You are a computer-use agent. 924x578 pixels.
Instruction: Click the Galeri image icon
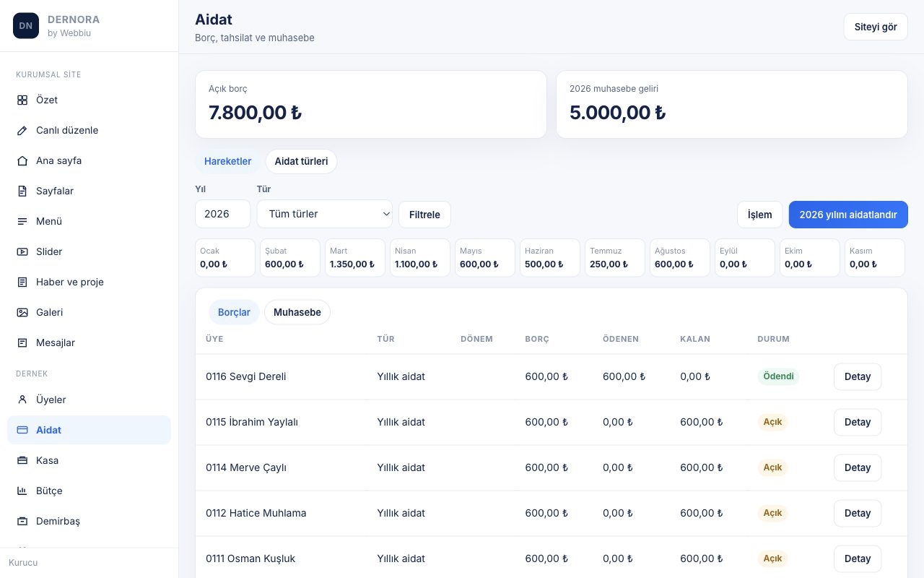pos(22,312)
